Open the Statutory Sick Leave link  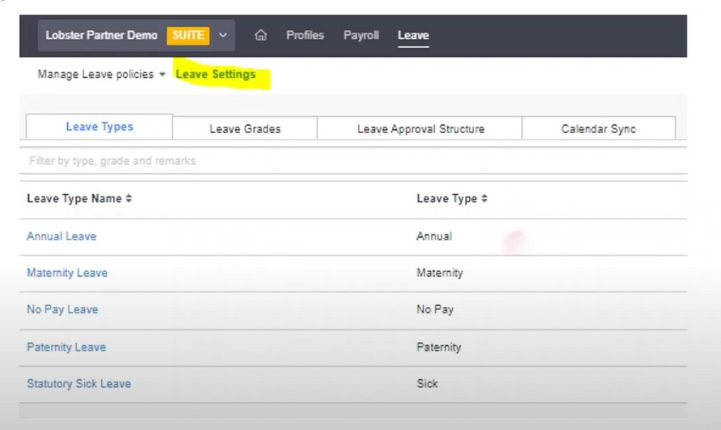pos(79,384)
